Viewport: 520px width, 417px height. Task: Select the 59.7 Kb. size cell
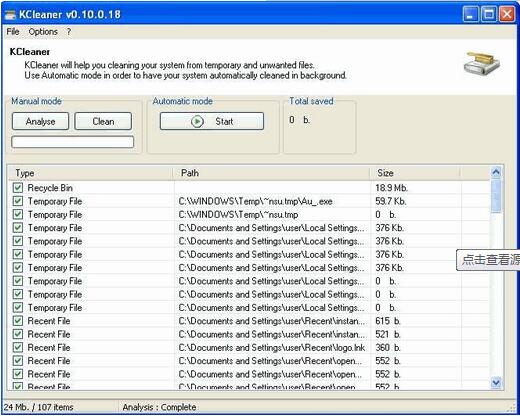390,201
